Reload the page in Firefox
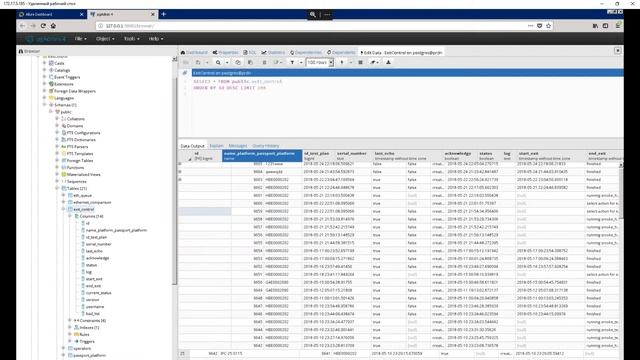 43,26
